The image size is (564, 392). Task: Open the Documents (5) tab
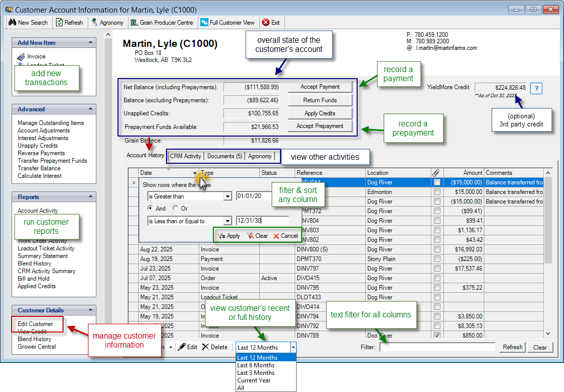pyautogui.click(x=225, y=156)
